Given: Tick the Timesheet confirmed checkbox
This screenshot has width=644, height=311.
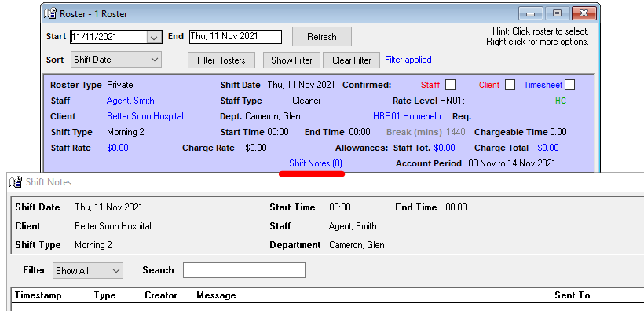Looking at the screenshot, I should pyautogui.click(x=569, y=85).
